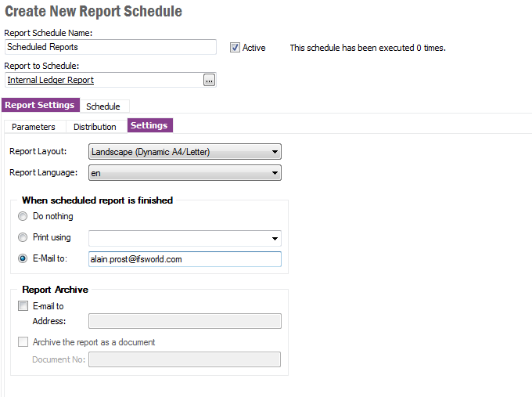Enable the Report Archive E-mail to checkbox
The height and width of the screenshot is (397, 532).
click(x=23, y=307)
